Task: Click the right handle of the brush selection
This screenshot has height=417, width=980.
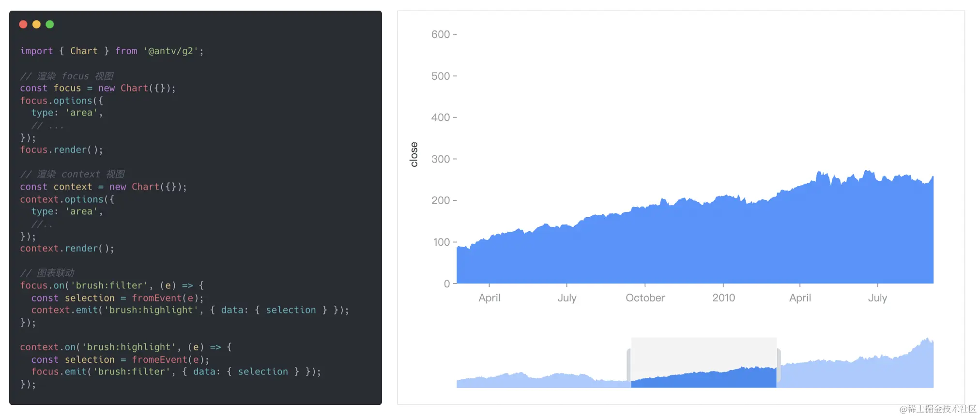Action: pyautogui.click(x=779, y=365)
